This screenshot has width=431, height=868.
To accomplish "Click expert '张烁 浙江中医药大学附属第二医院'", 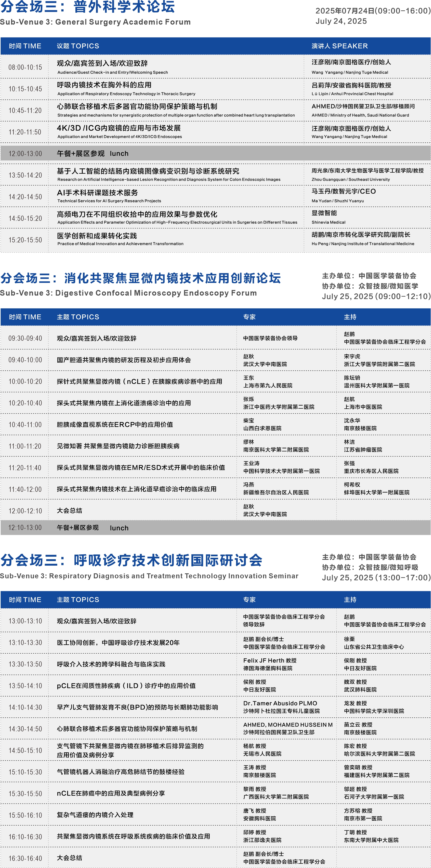I will click(x=279, y=403).
